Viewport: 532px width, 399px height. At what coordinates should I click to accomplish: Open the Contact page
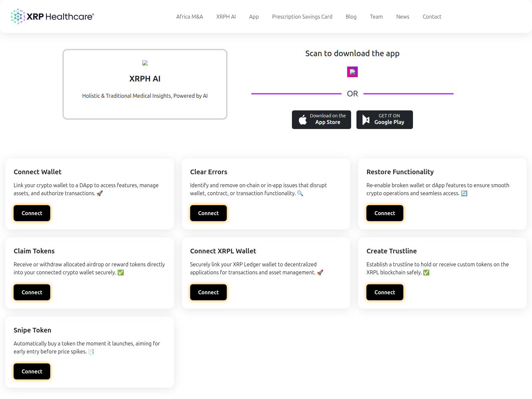[432, 17]
